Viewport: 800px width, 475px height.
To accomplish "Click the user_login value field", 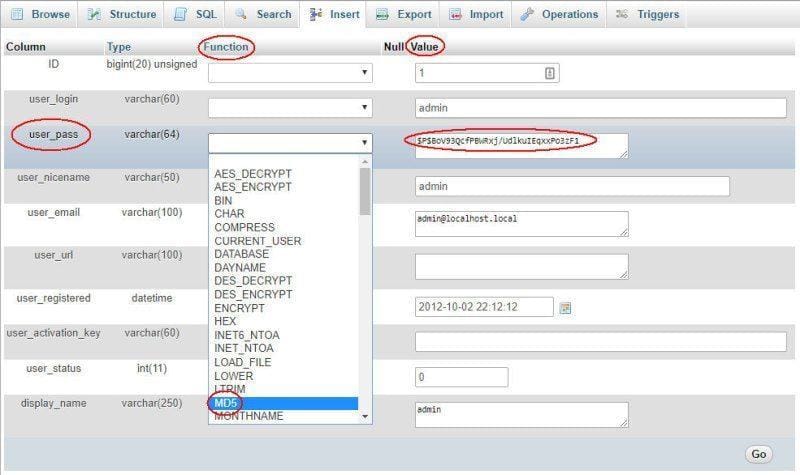I will coord(601,108).
